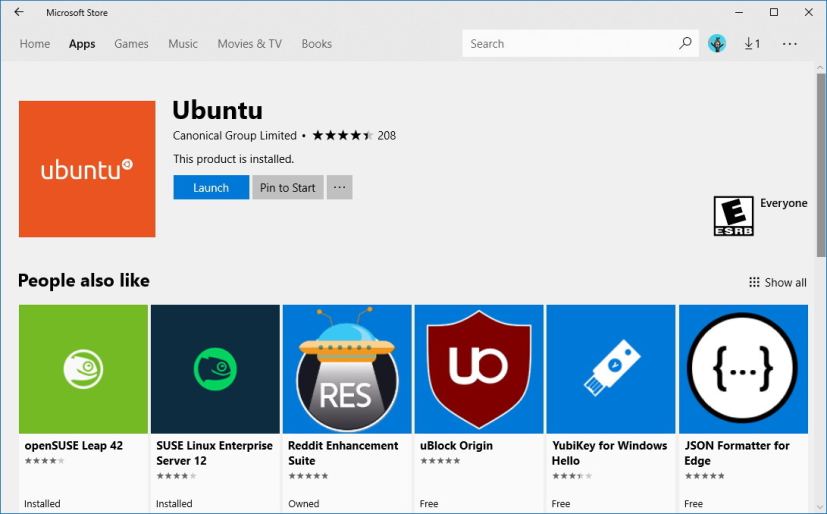Open the JSON Formatter for Edge tile

coord(743,369)
